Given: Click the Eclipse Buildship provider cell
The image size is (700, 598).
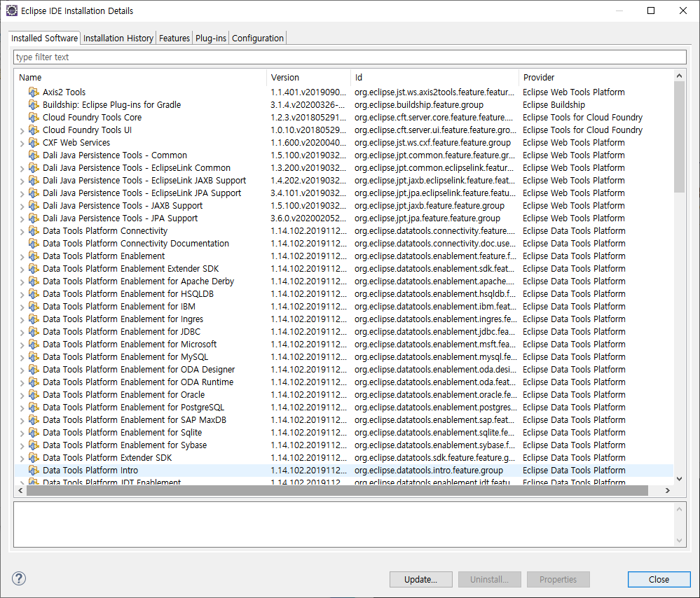Looking at the screenshot, I should 554,105.
